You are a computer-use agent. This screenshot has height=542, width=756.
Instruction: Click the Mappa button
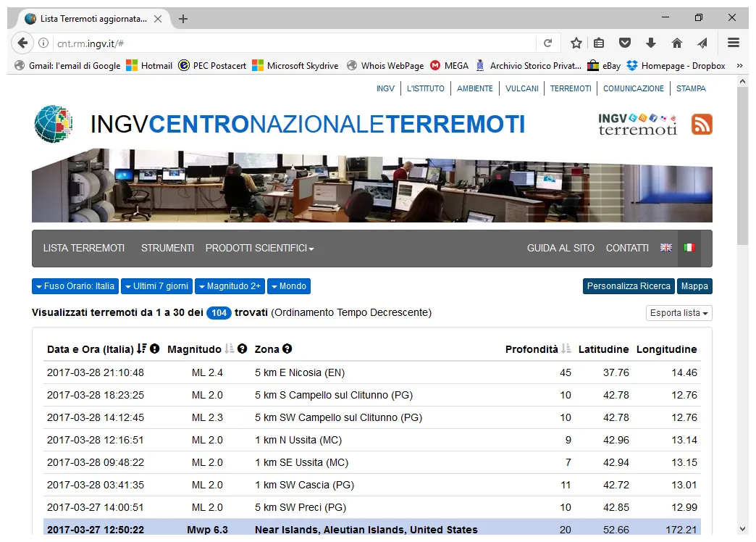coord(694,285)
